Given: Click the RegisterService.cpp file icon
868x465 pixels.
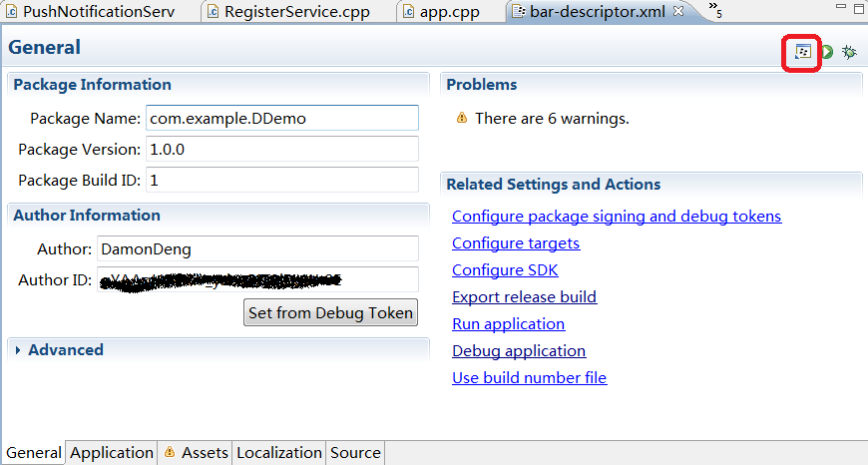Looking at the screenshot, I should coord(212,12).
